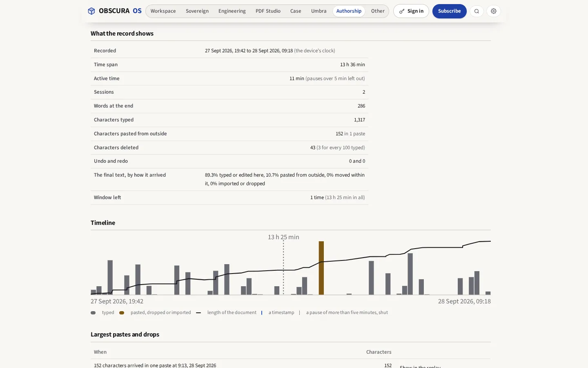588x368 pixels.
Task: Switch to the Umbra tab
Action: pos(319,11)
